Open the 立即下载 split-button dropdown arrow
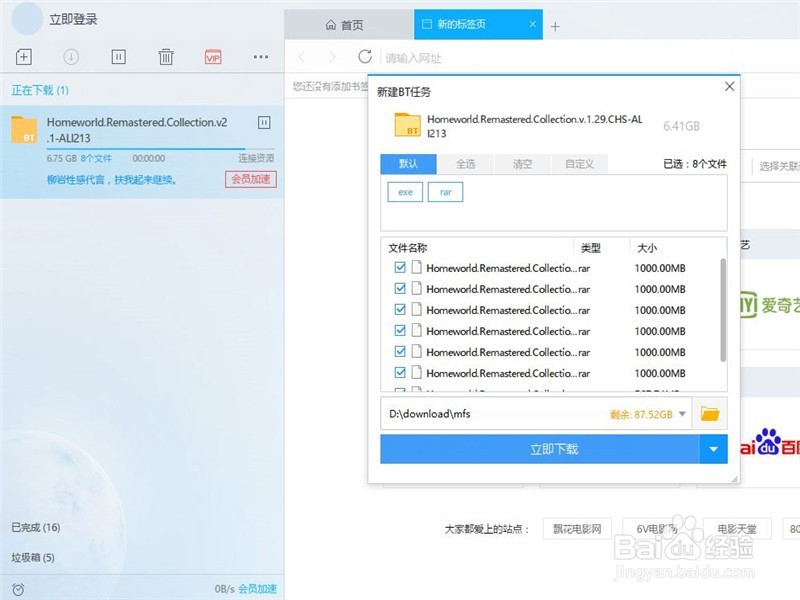Viewport: 800px width, 600px height. 713,449
